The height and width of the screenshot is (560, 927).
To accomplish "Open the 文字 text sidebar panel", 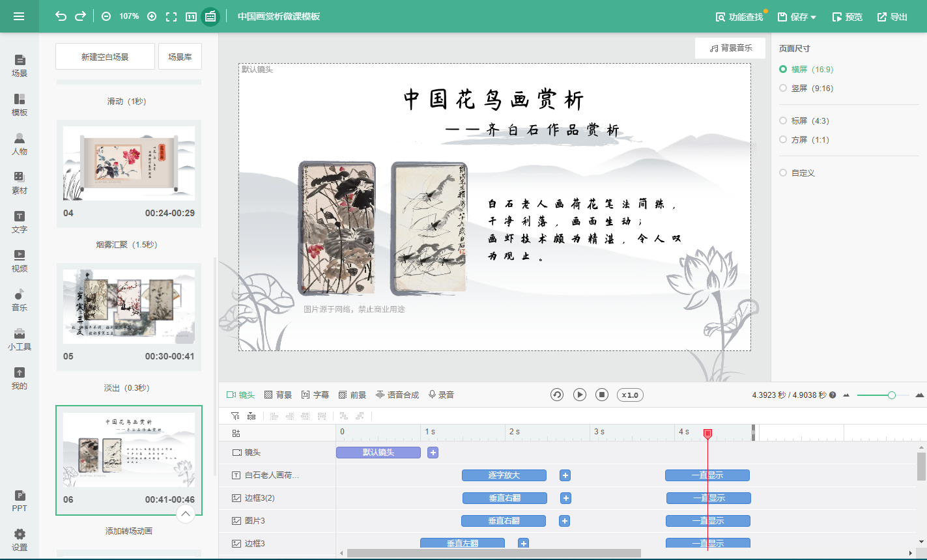I will coord(20,222).
